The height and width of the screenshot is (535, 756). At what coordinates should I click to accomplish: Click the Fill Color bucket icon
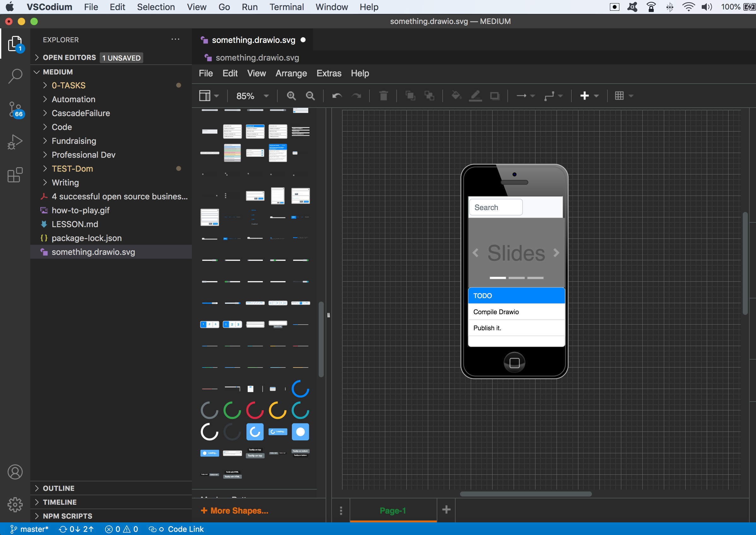pos(456,96)
